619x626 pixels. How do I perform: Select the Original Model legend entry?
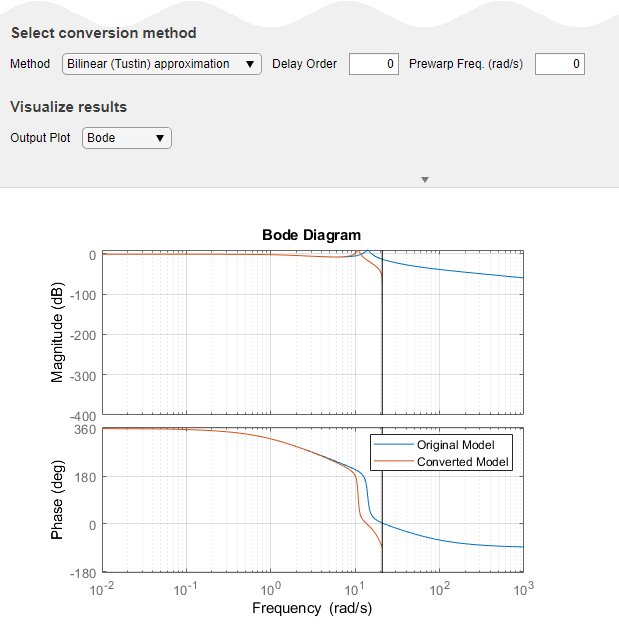tap(455, 445)
